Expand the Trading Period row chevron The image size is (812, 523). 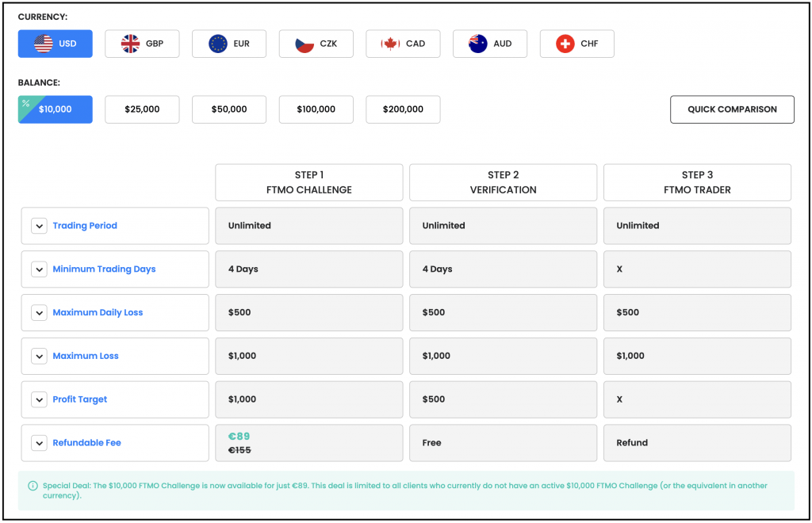click(x=39, y=226)
